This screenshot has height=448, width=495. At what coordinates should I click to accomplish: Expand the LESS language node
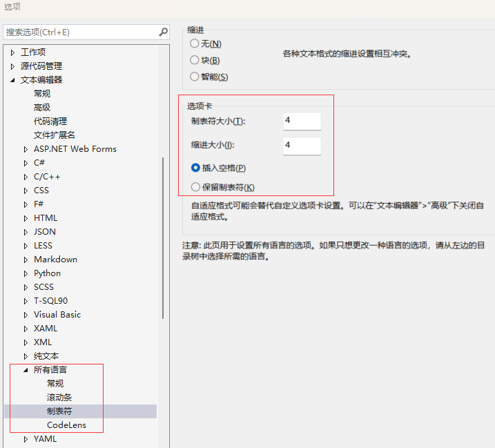(26, 246)
